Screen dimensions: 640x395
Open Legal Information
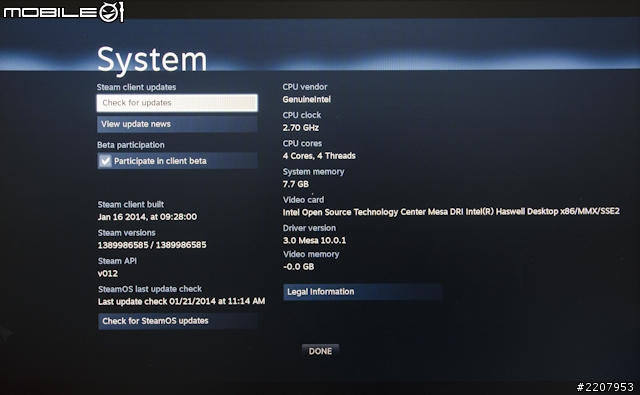[363, 292]
